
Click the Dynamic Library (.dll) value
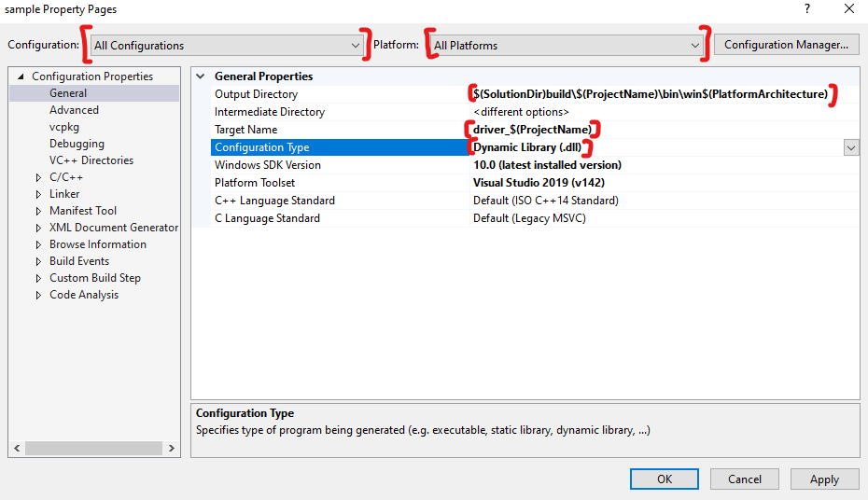click(527, 147)
